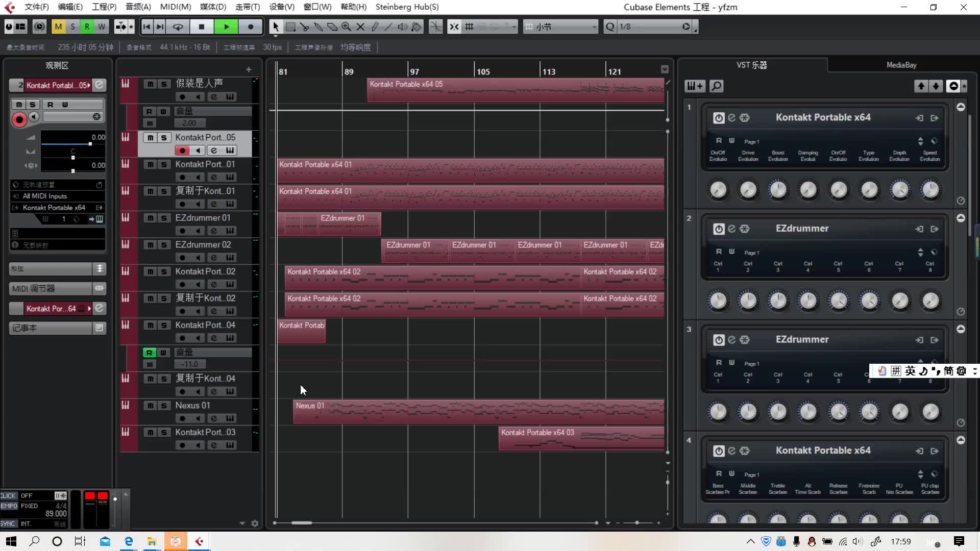Click the Record transport button

[x=251, y=27]
